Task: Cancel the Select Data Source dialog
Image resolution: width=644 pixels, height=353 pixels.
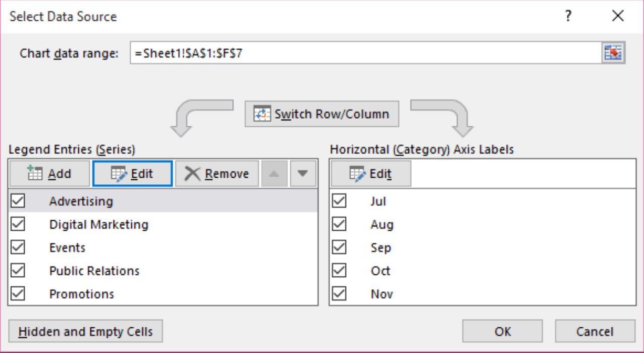Action: 595,332
